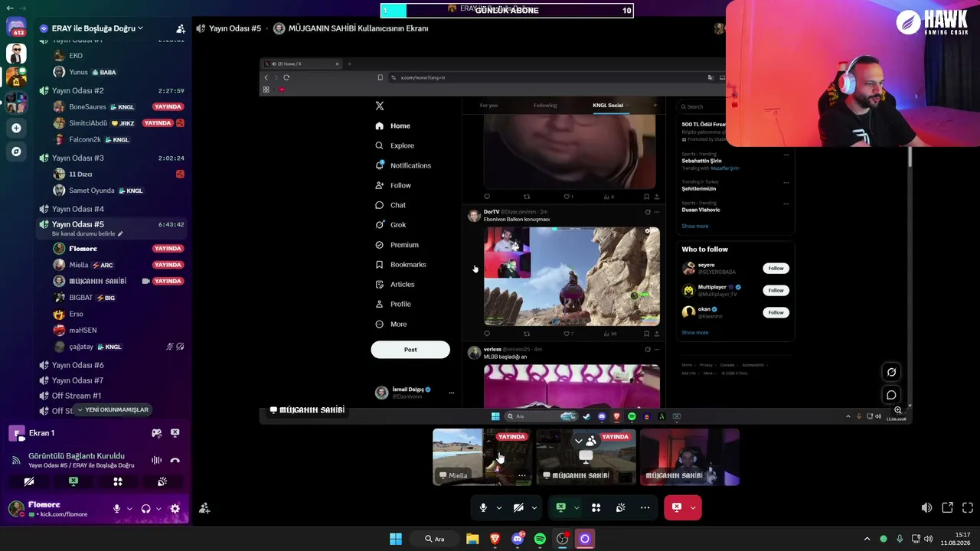This screenshot has height=551, width=980.
Task: Stop streaming Ekran 1 in voice panel
Action: click(175, 433)
